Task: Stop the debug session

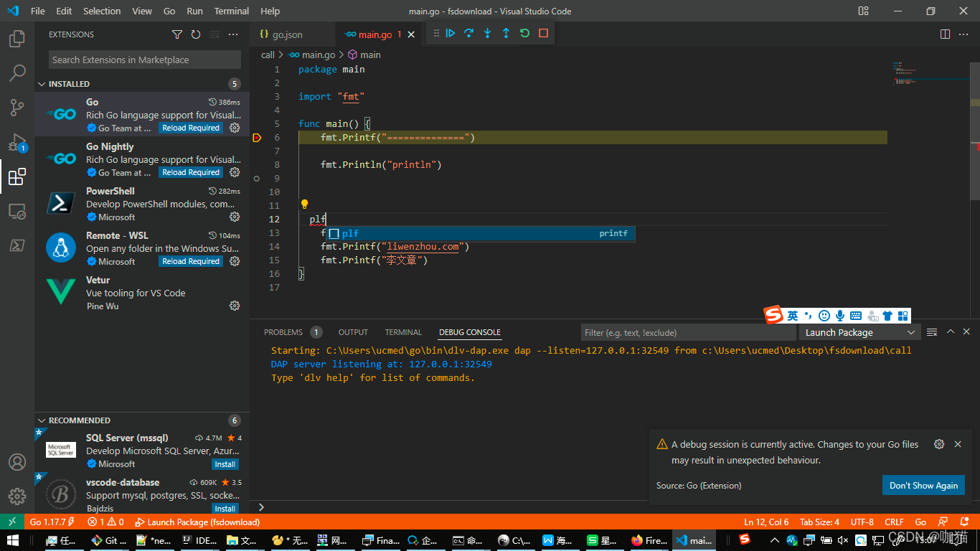Action: (543, 33)
